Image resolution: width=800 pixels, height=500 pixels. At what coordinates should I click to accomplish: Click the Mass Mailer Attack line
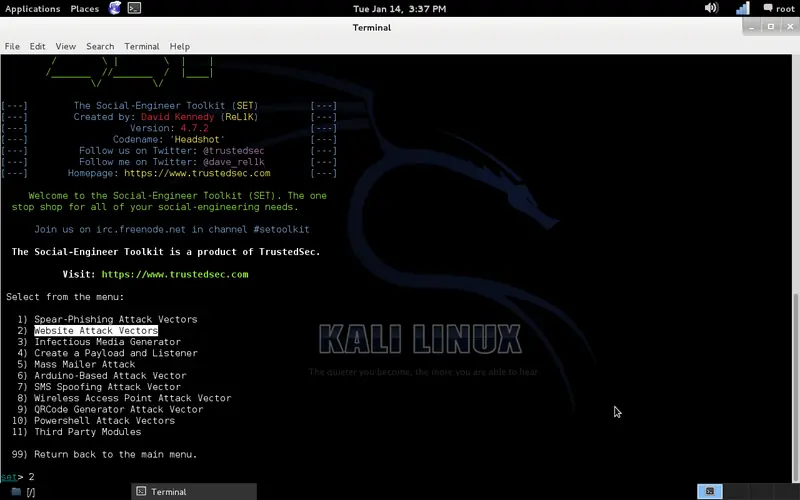coord(85,364)
